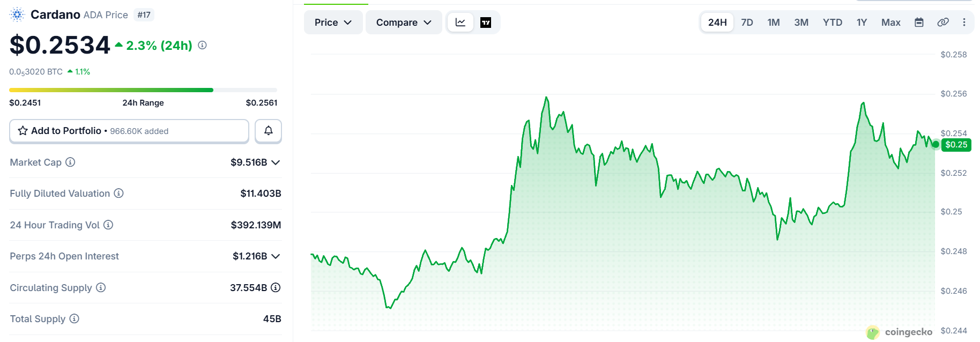Click the $392.139M trading volume value
980x342 pixels.
[256, 225]
